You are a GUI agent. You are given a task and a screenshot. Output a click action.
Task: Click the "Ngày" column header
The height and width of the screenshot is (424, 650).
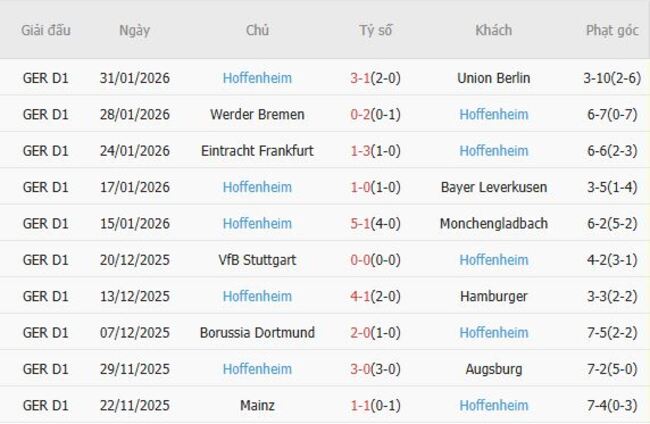coord(134,30)
